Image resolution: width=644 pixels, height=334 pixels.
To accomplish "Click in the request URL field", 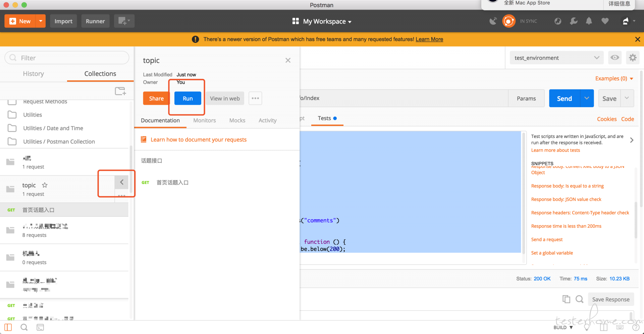I will pyautogui.click(x=404, y=98).
